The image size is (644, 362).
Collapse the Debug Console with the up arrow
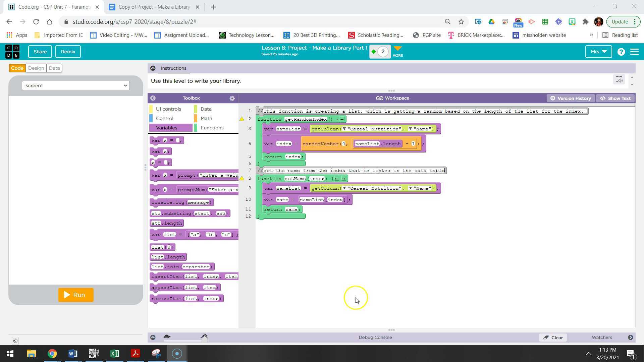coord(153,337)
